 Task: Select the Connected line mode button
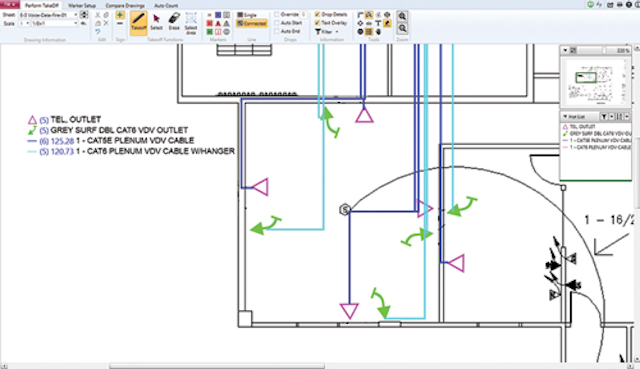(x=252, y=23)
